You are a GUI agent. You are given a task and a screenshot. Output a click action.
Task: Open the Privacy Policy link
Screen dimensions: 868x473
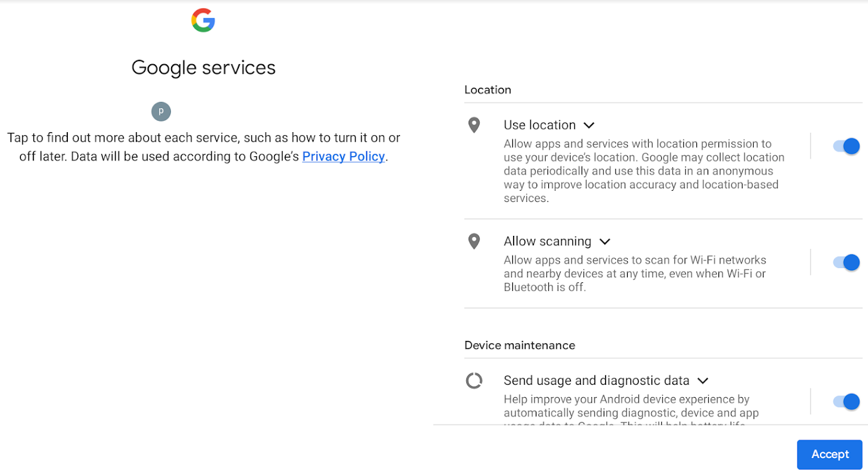tap(343, 157)
